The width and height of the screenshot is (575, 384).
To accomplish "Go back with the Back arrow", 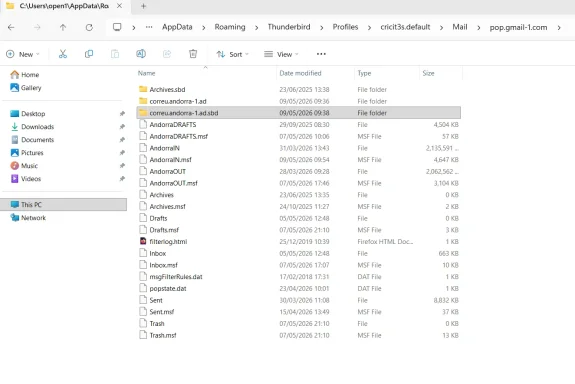I will point(11,28).
